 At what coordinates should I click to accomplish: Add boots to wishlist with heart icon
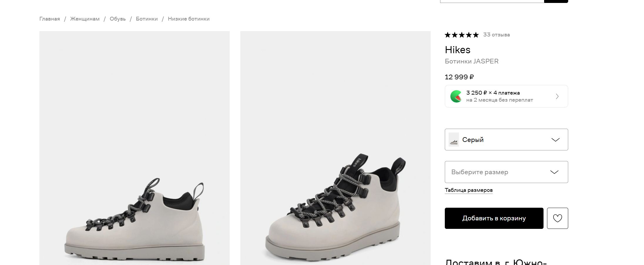tap(557, 218)
